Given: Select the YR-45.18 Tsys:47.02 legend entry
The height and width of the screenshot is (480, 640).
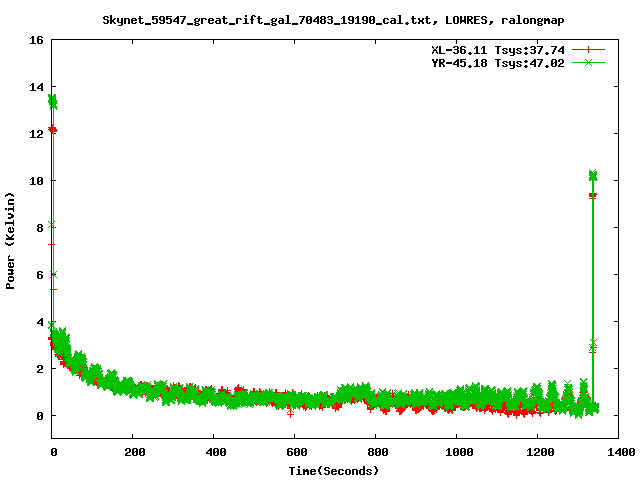Looking at the screenshot, I should tap(498, 63).
